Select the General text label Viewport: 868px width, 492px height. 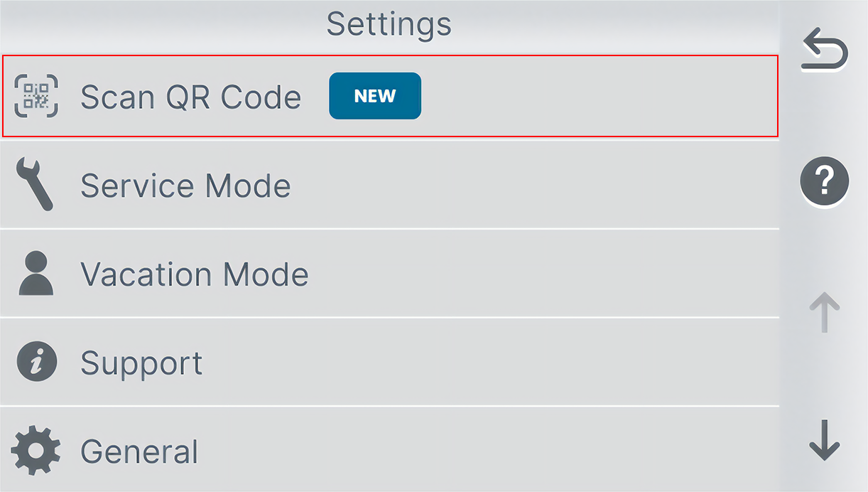click(139, 451)
